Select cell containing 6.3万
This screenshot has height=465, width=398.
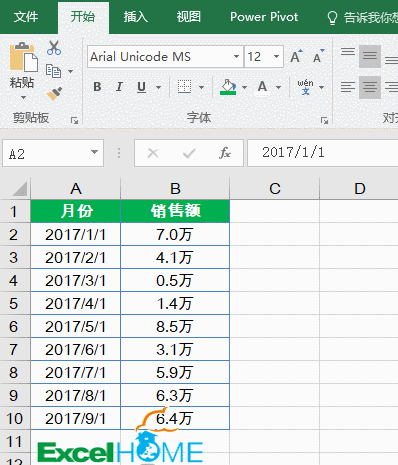tap(175, 395)
